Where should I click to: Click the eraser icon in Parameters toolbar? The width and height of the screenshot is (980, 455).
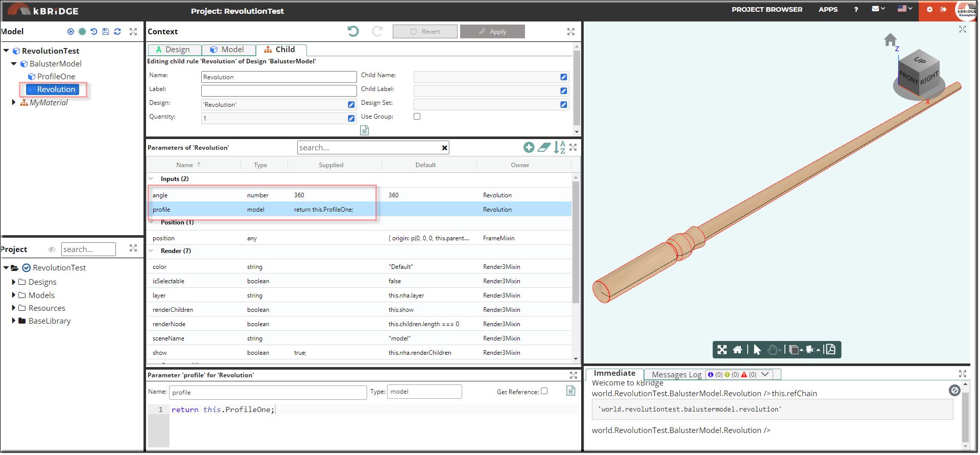coord(544,147)
